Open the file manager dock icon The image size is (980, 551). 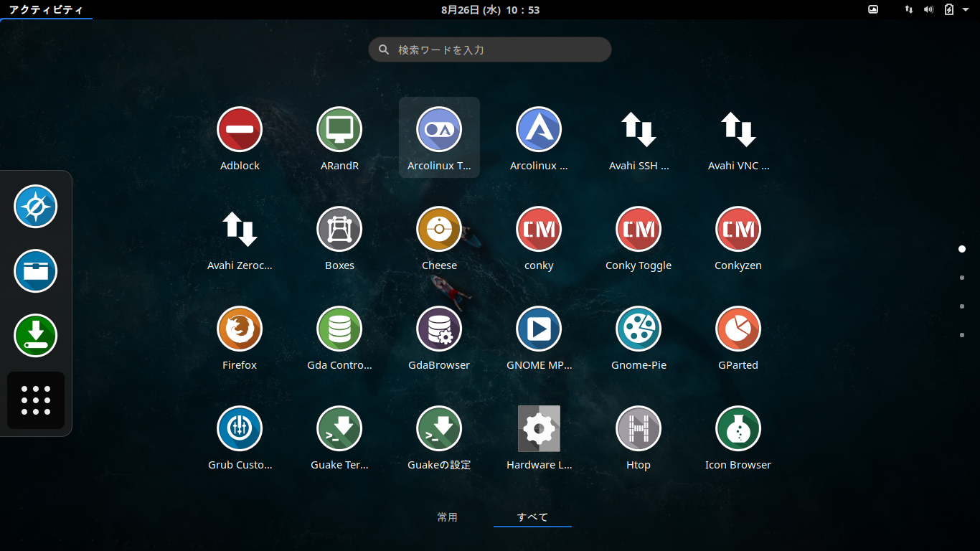[x=36, y=271]
